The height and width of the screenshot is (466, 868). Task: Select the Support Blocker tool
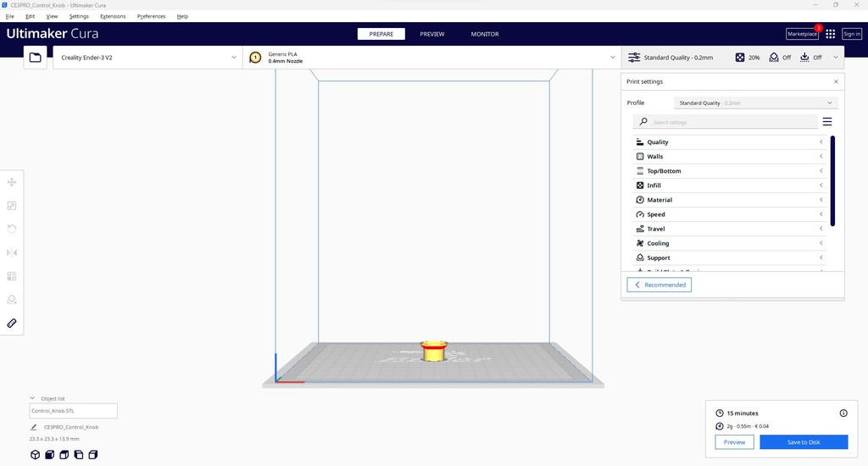[x=12, y=300]
